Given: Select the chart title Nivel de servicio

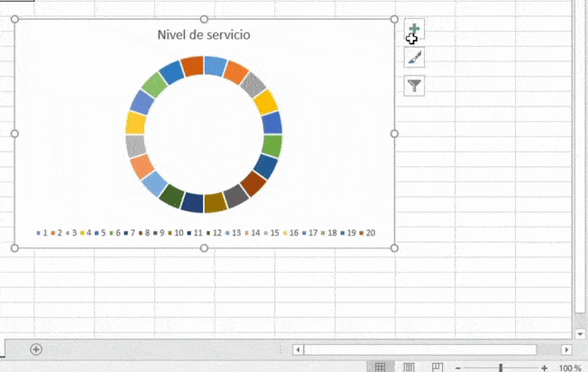Looking at the screenshot, I should tap(204, 35).
